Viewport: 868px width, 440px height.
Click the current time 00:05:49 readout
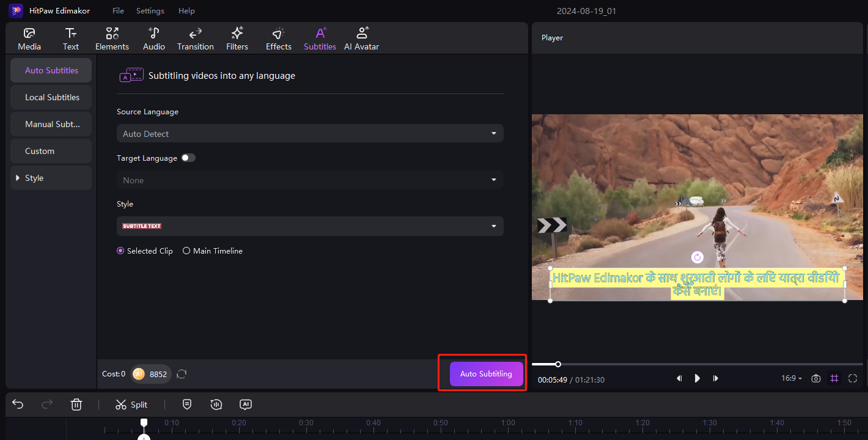553,380
